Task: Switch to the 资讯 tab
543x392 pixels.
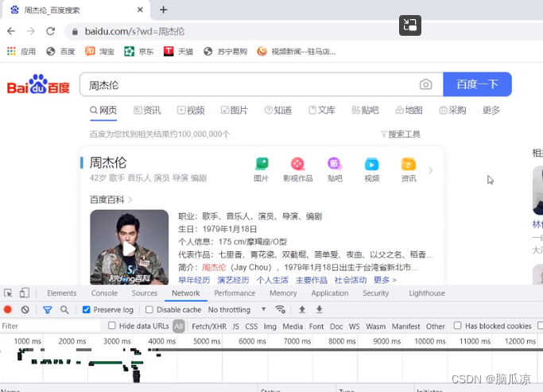Action: [x=147, y=111]
